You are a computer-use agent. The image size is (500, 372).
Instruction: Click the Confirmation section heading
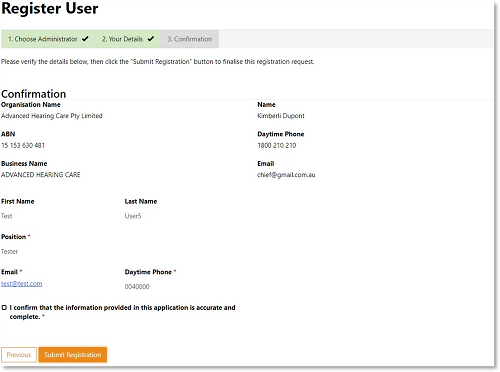34,94
